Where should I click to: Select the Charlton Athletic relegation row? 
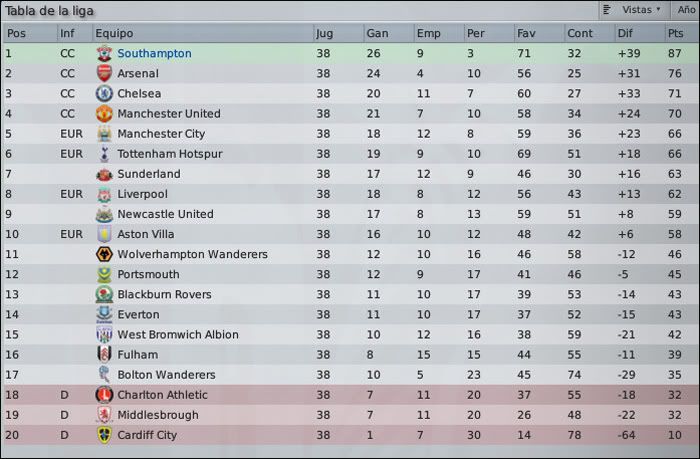pyautogui.click(x=350, y=395)
